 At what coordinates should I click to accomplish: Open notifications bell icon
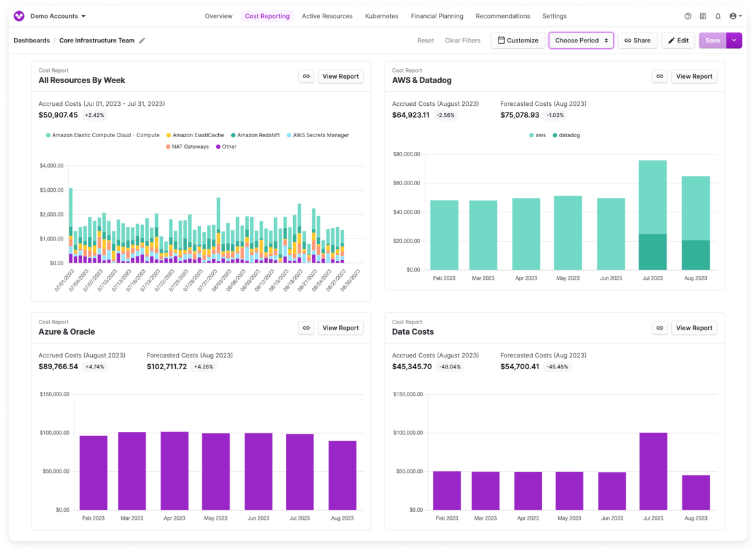[717, 16]
